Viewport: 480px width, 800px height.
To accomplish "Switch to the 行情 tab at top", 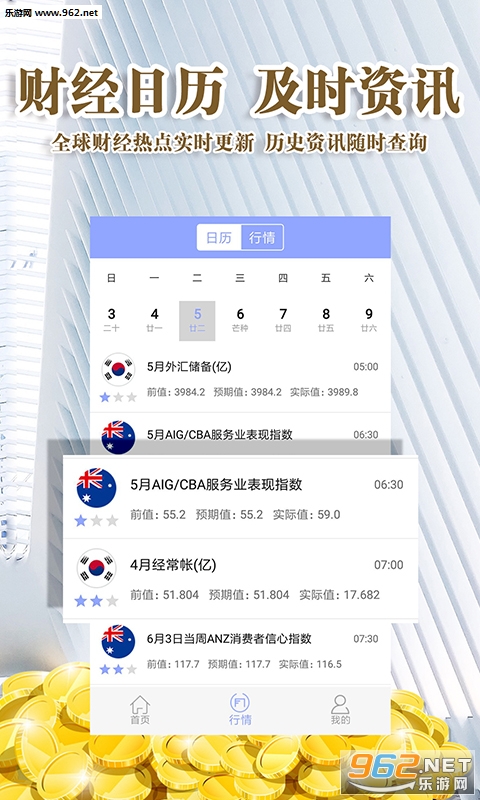I will [x=262, y=238].
